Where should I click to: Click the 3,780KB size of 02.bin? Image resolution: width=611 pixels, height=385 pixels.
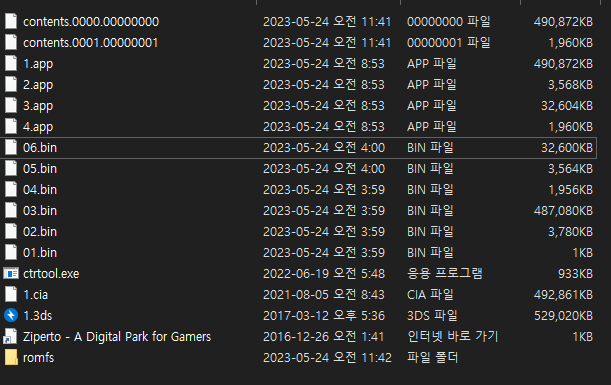coord(570,232)
